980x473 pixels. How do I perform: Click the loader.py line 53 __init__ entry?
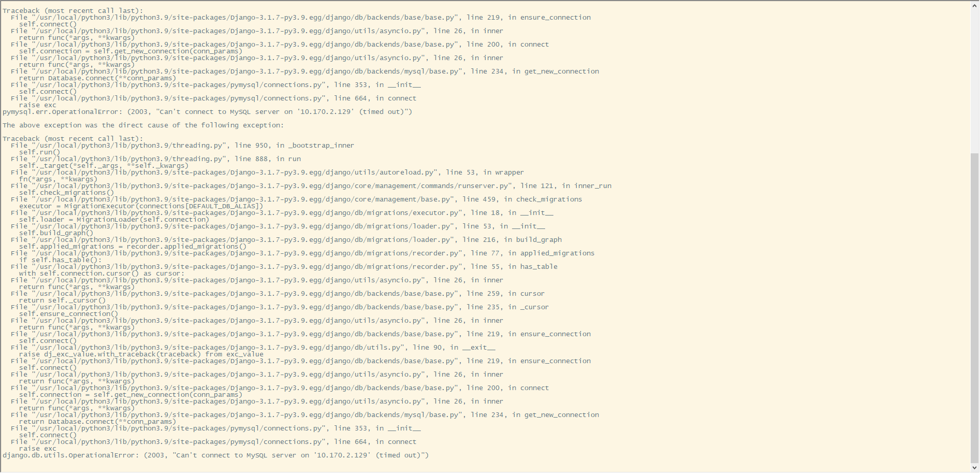(x=278, y=226)
